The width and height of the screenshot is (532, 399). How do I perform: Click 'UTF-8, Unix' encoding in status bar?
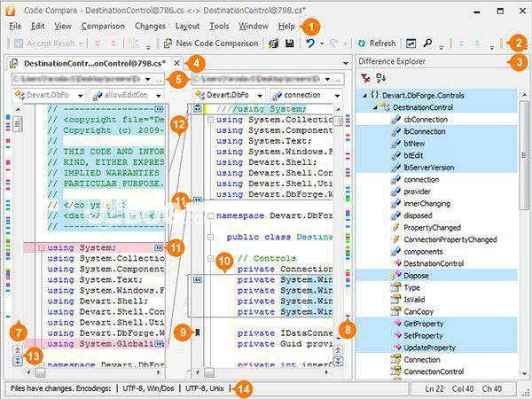(205, 388)
